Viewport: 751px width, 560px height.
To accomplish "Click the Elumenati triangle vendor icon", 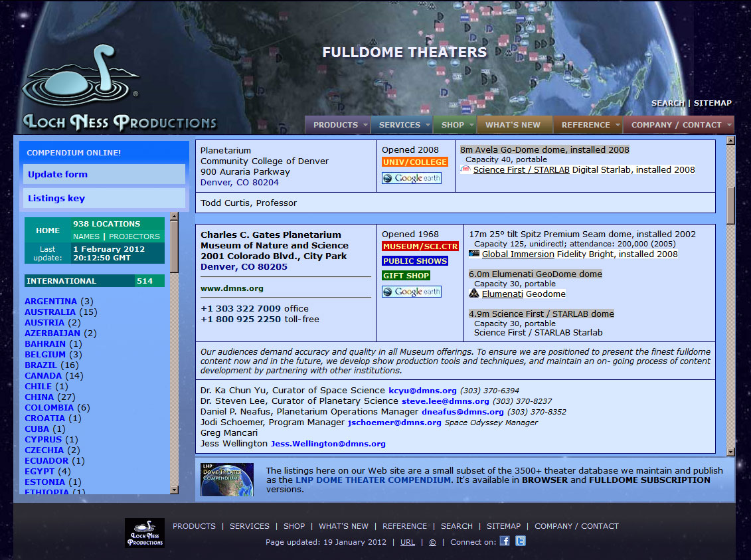I will pos(473,294).
